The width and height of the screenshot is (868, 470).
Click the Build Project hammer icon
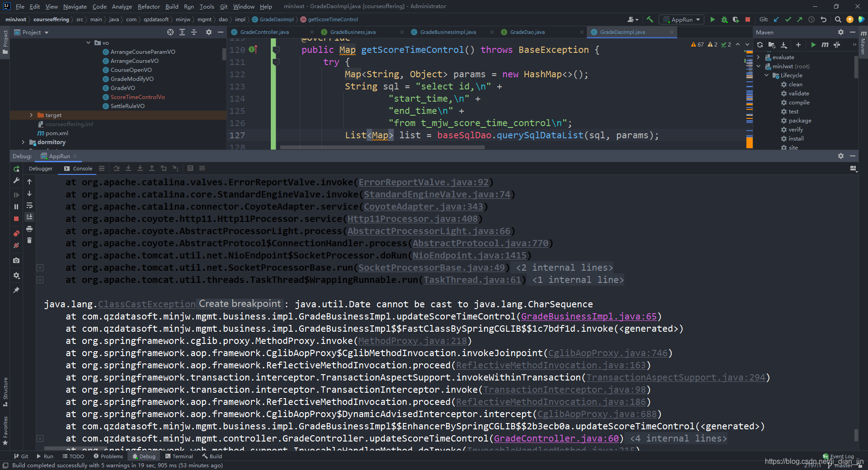pos(650,19)
